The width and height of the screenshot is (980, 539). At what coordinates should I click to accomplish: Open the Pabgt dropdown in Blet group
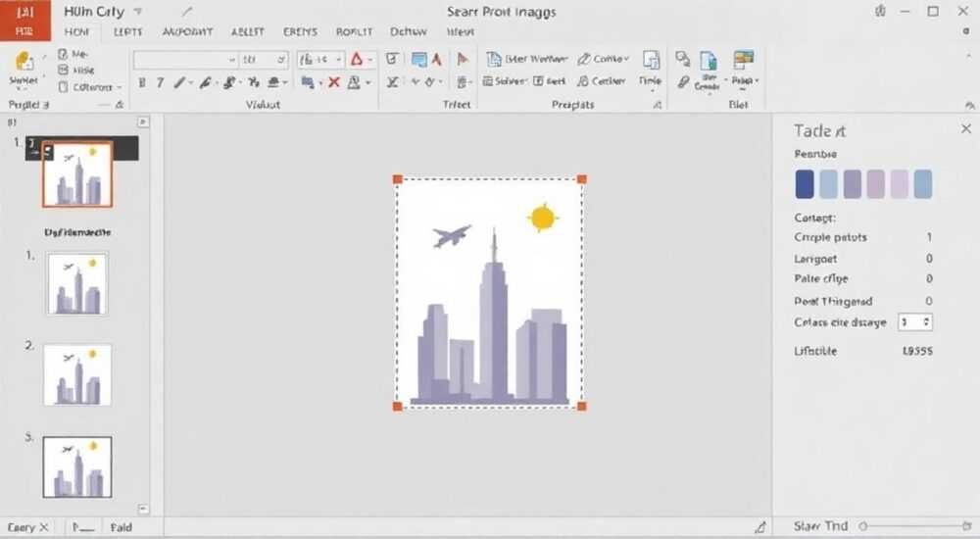coord(745,80)
